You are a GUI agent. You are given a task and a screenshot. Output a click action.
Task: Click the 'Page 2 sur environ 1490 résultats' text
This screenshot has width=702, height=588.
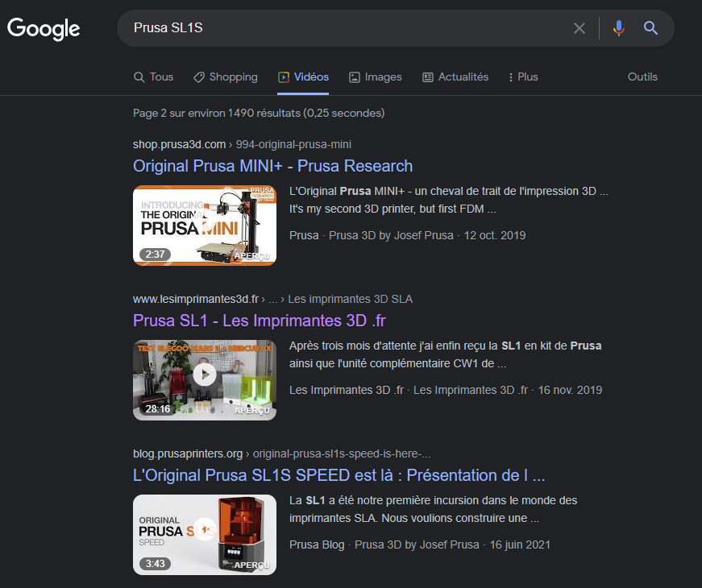[x=259, y=114]
